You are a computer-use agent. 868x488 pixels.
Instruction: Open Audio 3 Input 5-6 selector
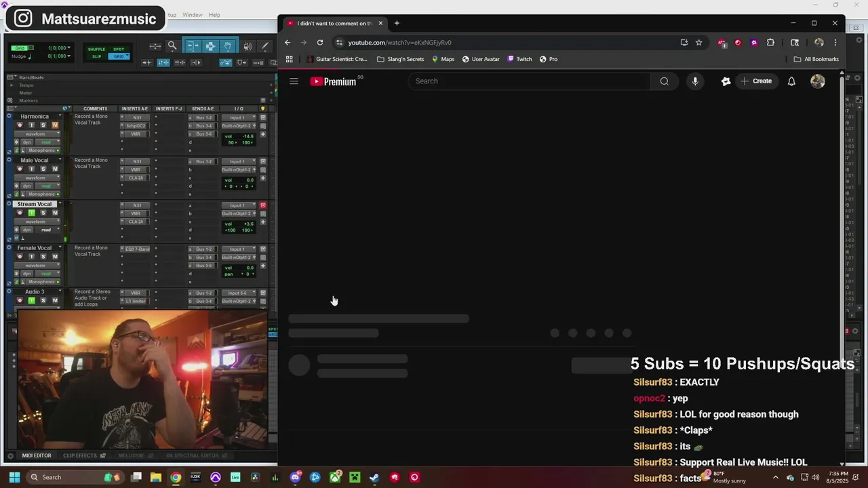[239, 293]
